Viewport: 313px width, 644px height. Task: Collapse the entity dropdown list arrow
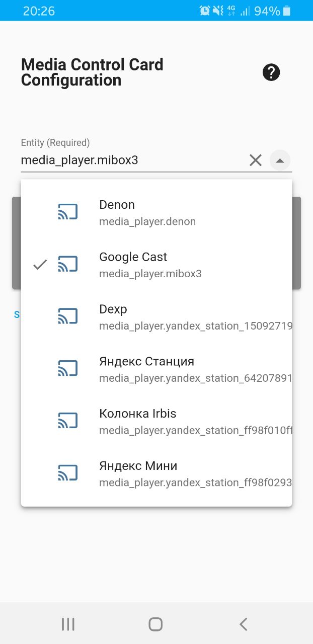point(280,160)
